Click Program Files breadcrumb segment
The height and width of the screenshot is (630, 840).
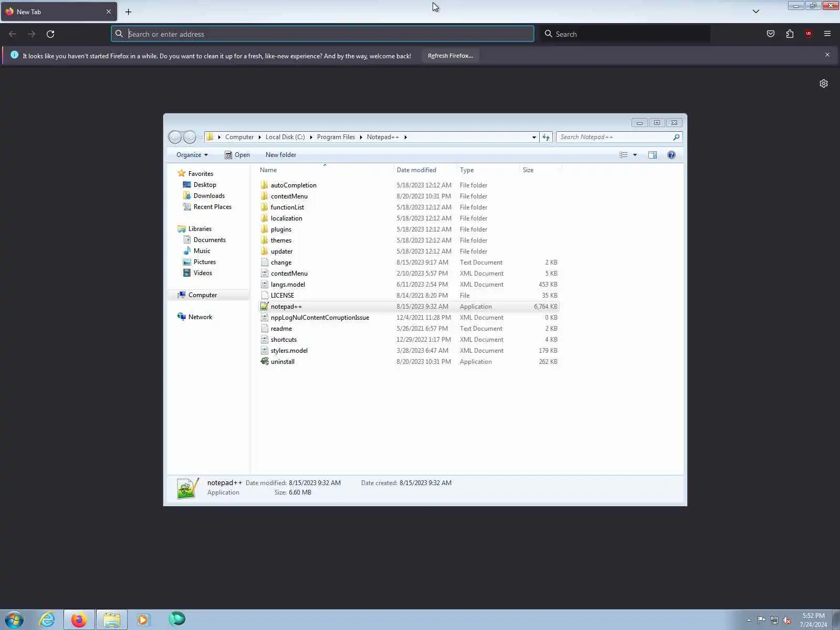[x=336, y=137]
